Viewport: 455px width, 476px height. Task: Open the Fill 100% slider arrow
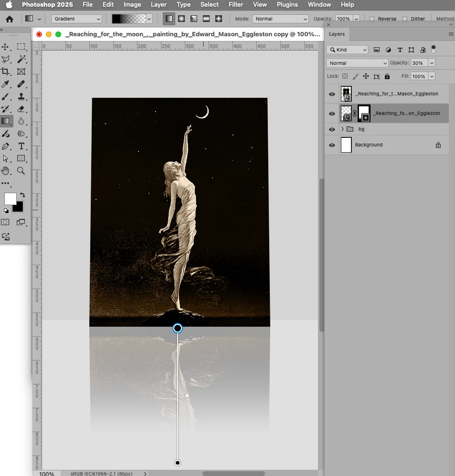432,76
